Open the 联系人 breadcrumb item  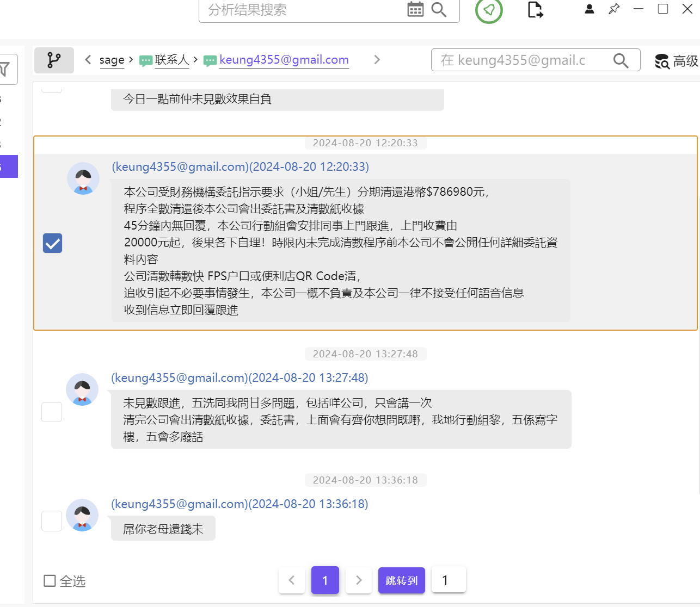tap(173, 60)
